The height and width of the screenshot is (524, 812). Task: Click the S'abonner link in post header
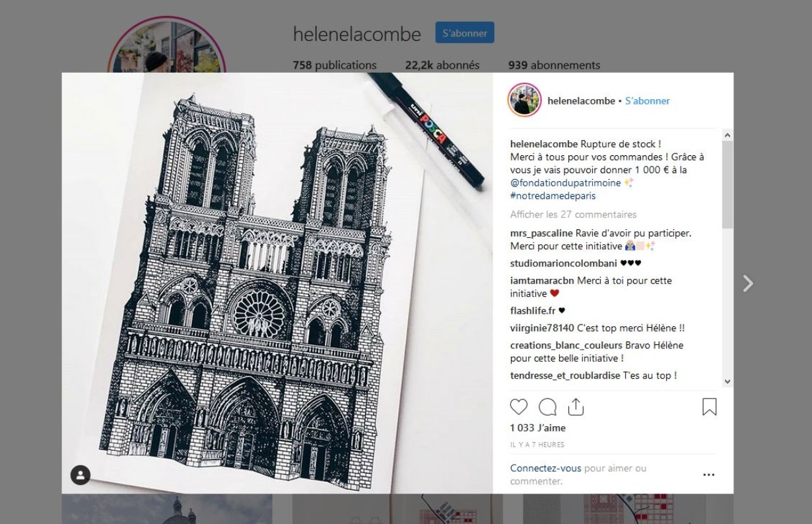(648, 101)
